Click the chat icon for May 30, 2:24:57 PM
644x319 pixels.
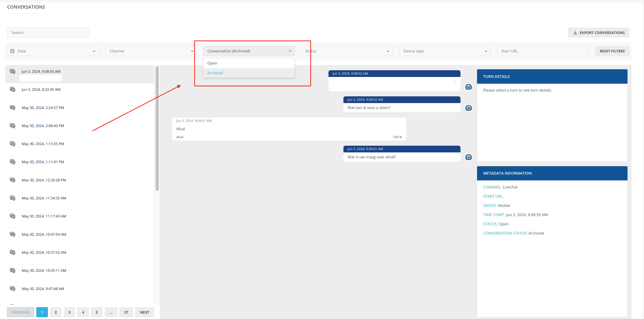[x=12, y=108]
